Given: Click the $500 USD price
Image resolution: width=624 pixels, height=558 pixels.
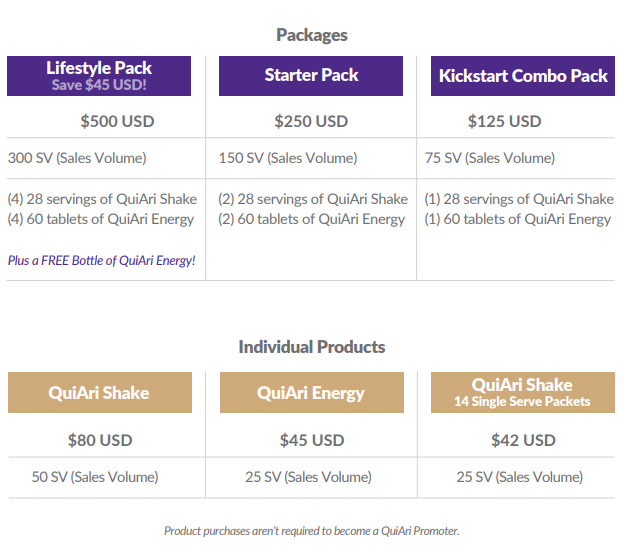Looking at the screenshot, I should coord(117,121).
